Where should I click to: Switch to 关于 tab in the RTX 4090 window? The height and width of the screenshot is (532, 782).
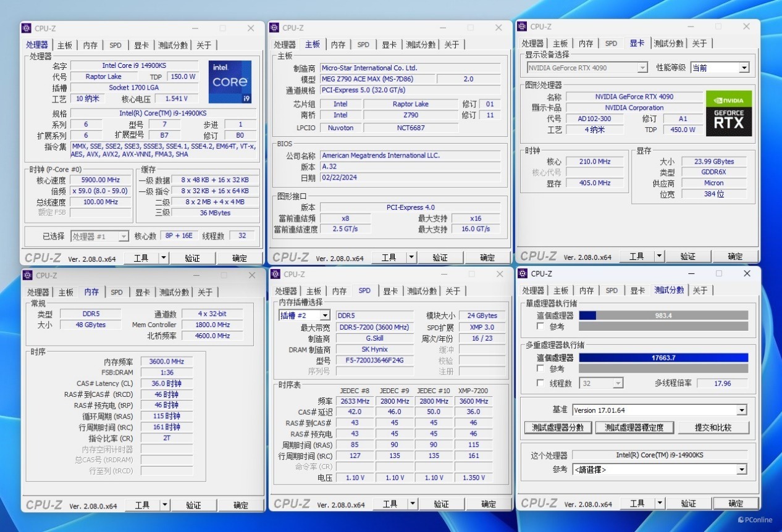point(699,43)
